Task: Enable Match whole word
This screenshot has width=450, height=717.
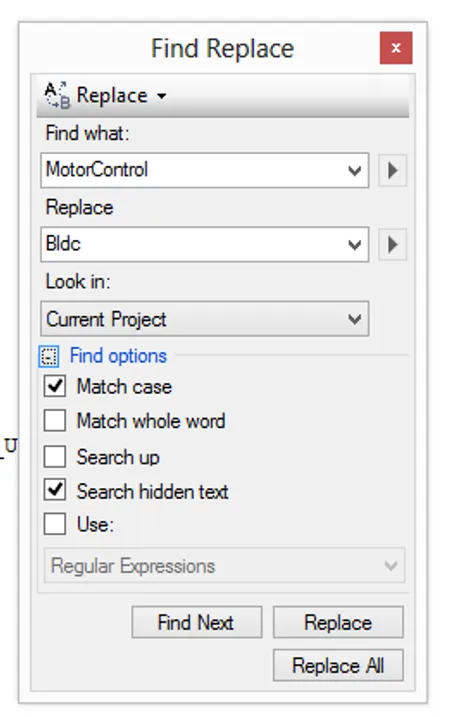Action: [55, 421]
